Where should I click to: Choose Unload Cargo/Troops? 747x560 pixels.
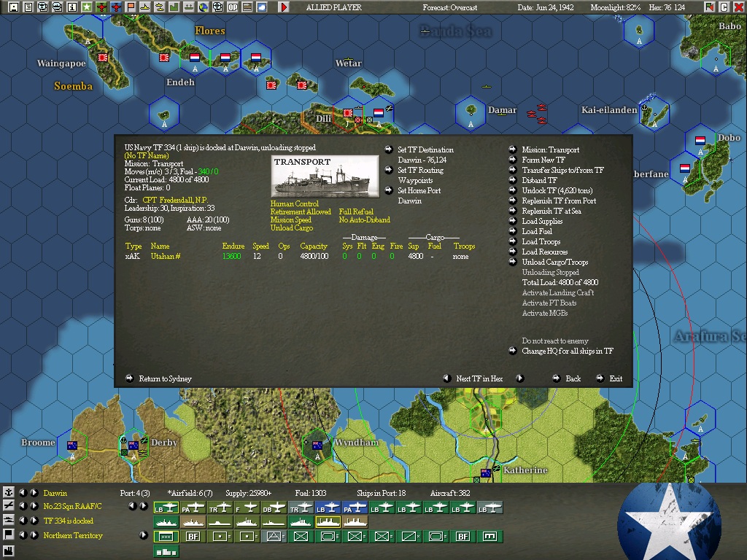[555, 262]
